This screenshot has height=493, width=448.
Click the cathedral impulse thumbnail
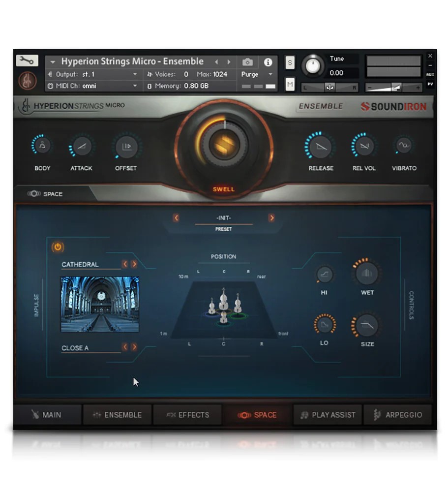coord(100,304)
